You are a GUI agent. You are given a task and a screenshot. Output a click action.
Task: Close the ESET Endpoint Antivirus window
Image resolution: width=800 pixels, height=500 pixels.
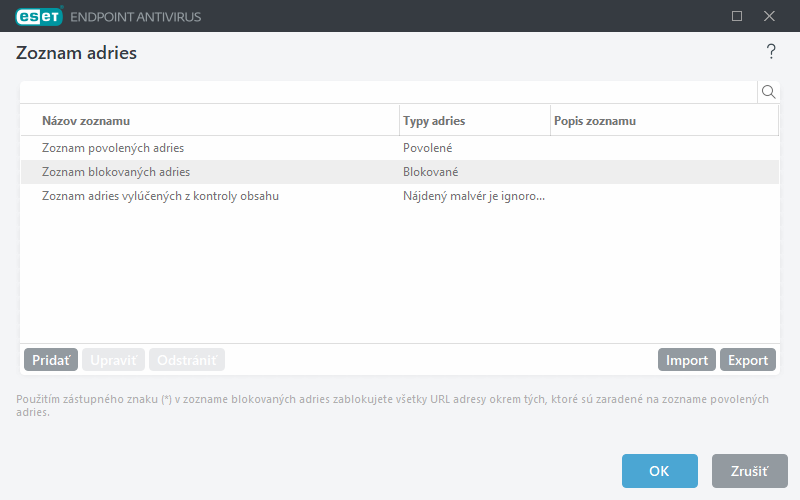coord(769,16)
